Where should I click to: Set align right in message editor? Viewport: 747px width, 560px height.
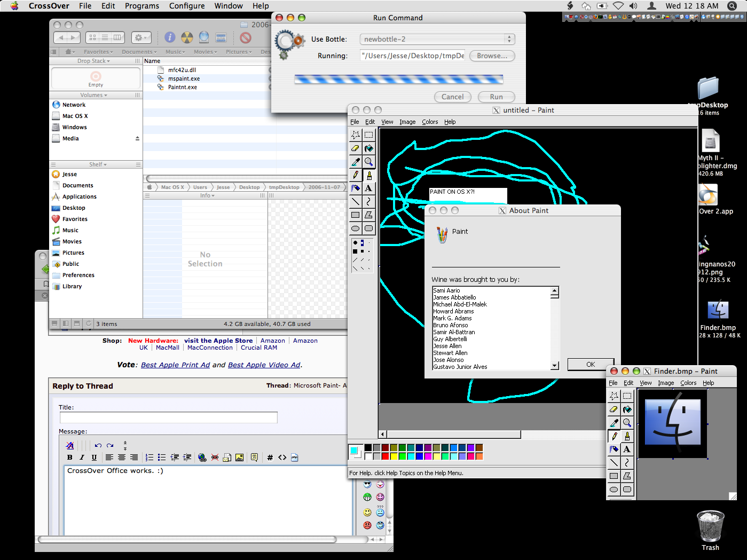(134, 458)
